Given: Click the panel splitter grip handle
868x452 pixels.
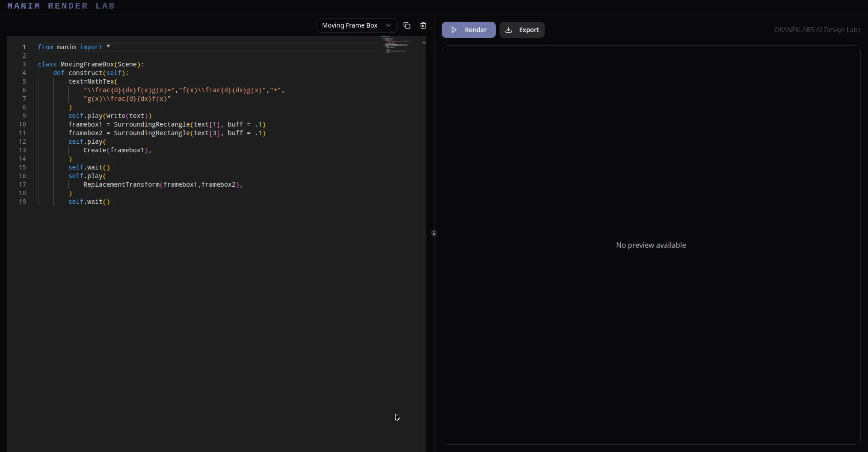Looking at the screenshot, I should coord(434,233).
